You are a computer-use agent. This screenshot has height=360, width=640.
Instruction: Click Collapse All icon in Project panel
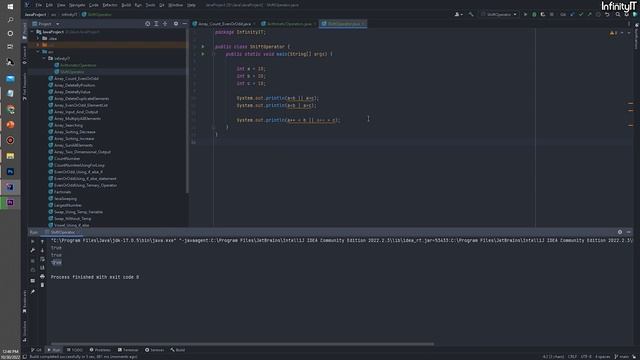click(x=165, y=24)
